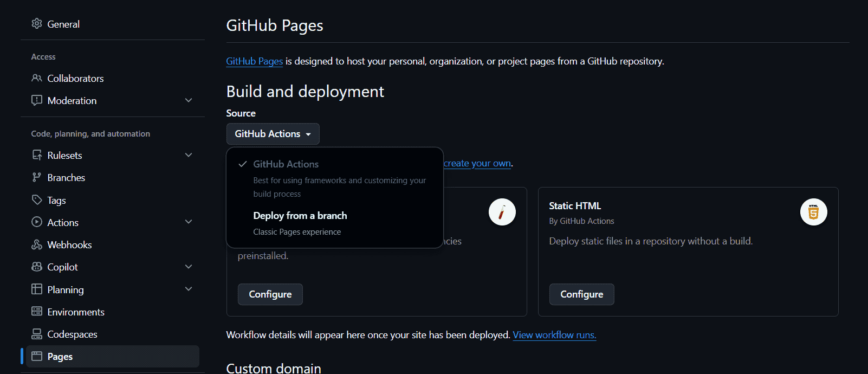Image resolution: width=868 pixels, height=374 pixels.
Task: Open Tags settings
Action: click(x=113, y=200)
